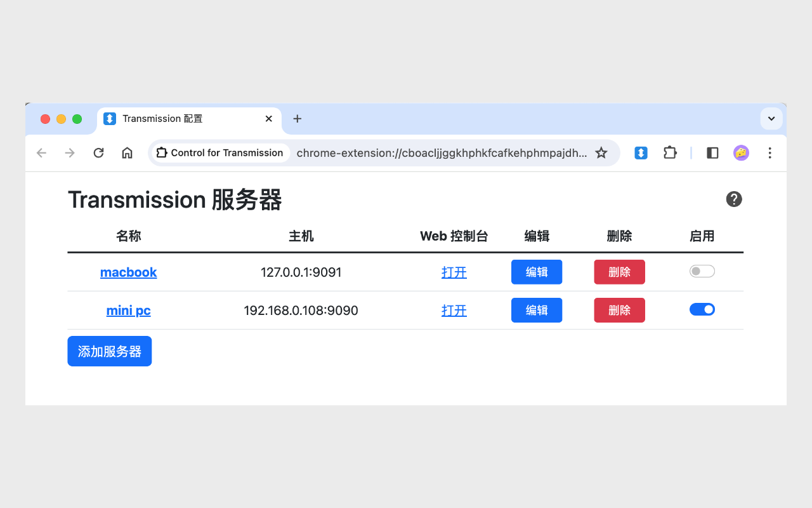Go to browser home page
Viewport: 812px width, 508px height.
[x=127, y=153]
